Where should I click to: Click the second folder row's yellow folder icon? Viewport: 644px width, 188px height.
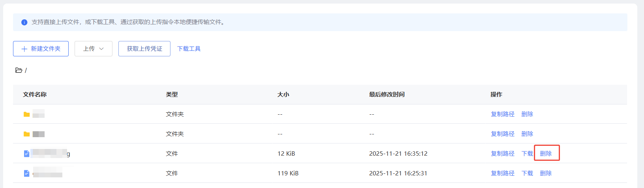27,134
